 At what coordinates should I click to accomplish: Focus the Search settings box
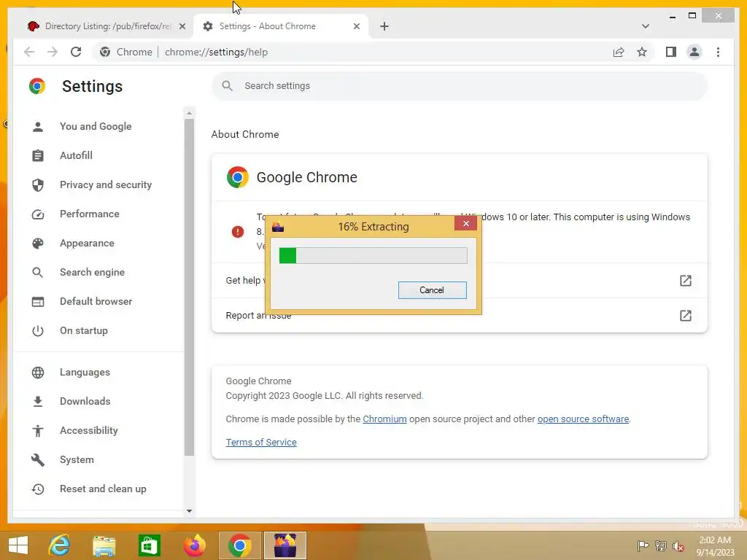460,86
